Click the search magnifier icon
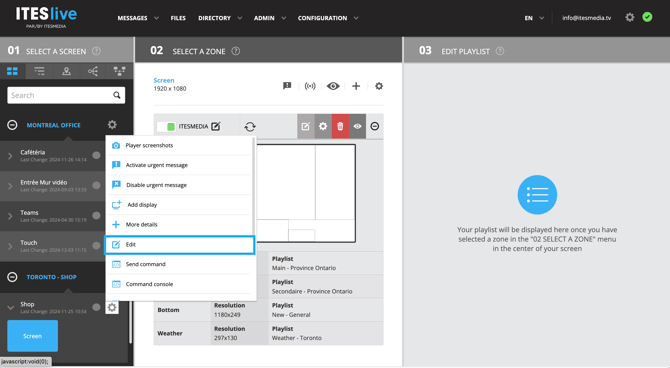The height and width of the screenshot is (368, 670). click(x=117, y=95)
